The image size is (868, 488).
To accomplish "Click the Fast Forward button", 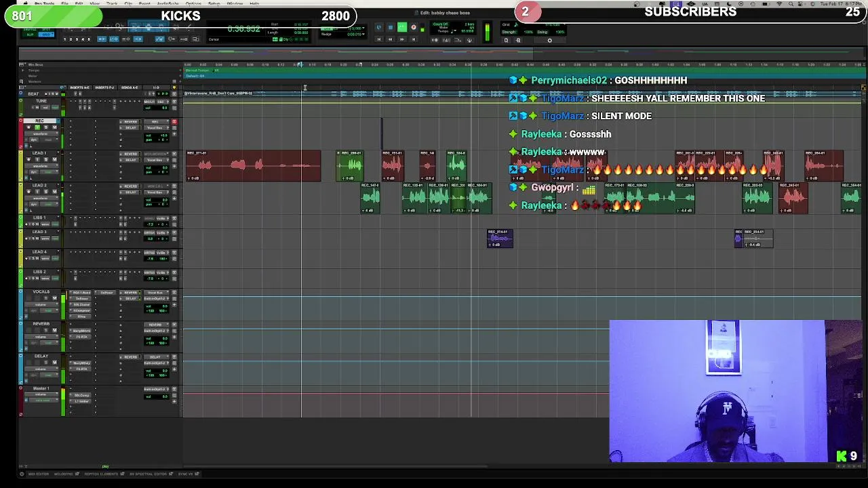I will (402, 39).
